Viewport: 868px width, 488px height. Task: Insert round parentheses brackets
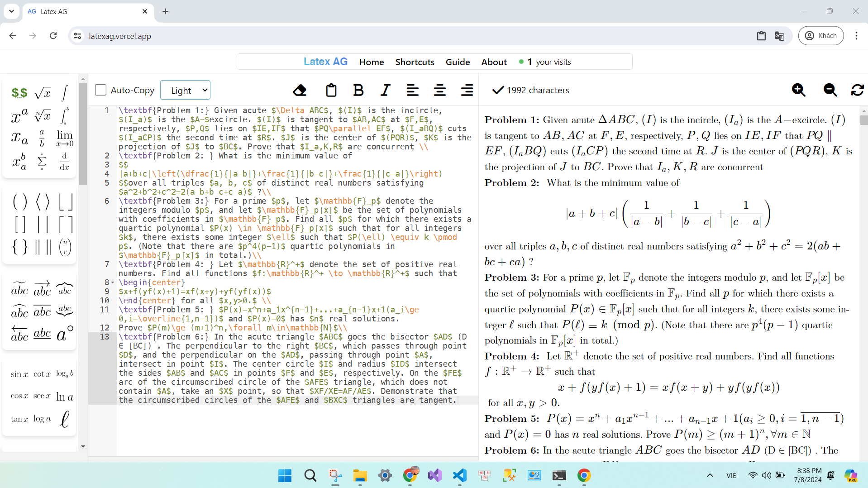(20, 201)
